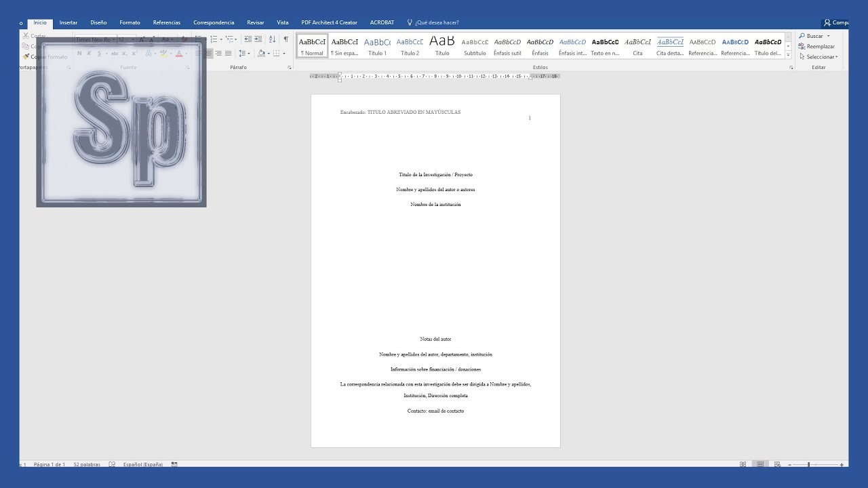Click Notas del autor heading

pyautogui.click(x=435, y=339)
